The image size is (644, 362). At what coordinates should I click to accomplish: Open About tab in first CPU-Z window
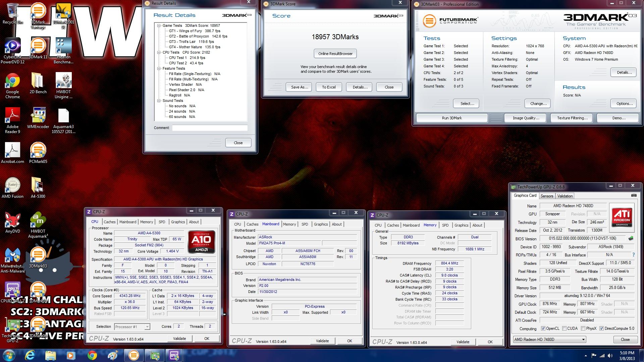pos(194,222)
